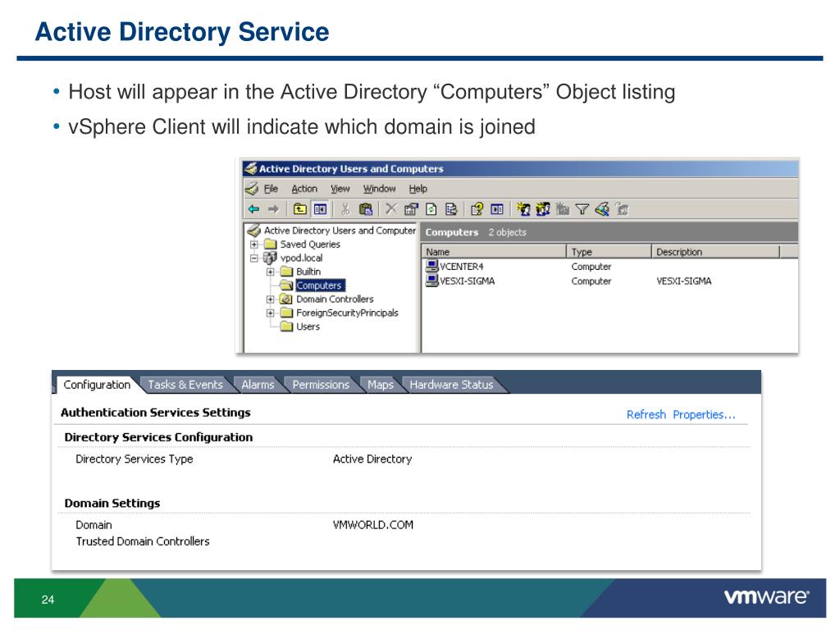Toggle the Action Pane icon
840x630 pixels.
point(497,209)
